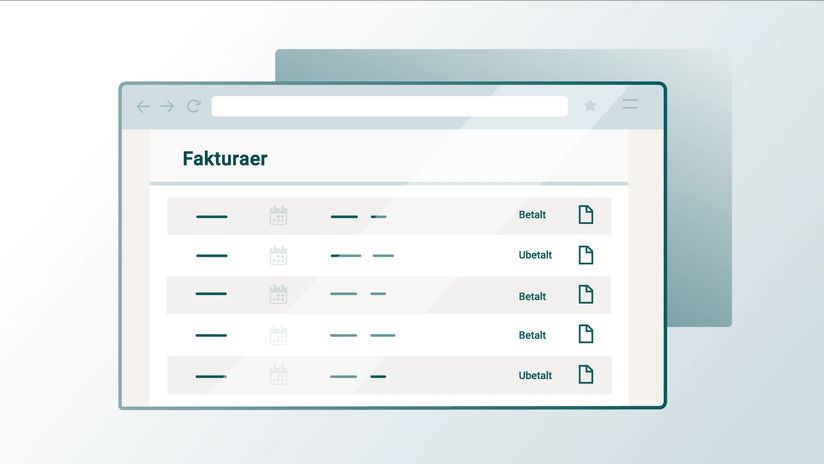
Task: Open the document icon of the third invoice
Action: pyautogui.click(x=586, y=294)
